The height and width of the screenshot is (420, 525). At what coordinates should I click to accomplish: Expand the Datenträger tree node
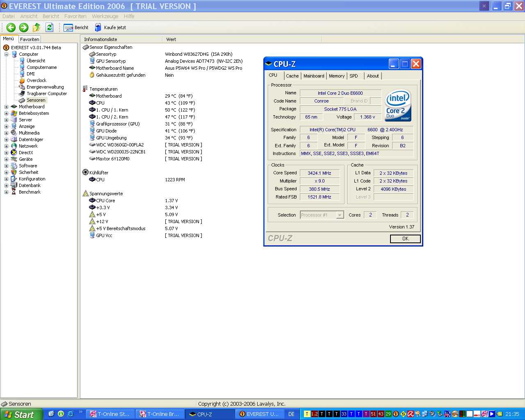pos(6,139)
